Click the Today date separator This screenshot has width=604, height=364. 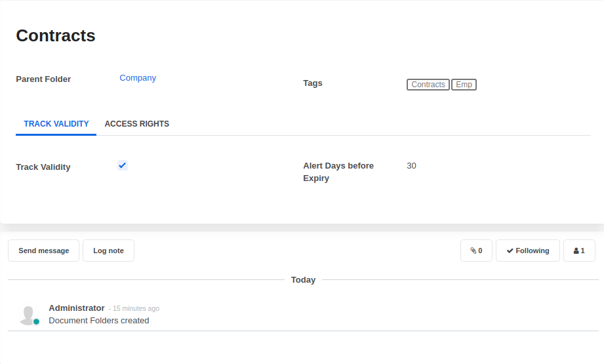303,280
